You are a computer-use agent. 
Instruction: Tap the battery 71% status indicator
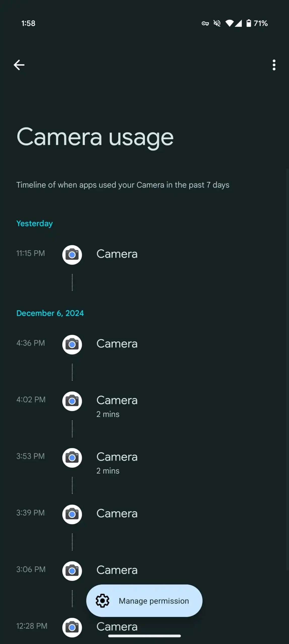click(257, 23)
